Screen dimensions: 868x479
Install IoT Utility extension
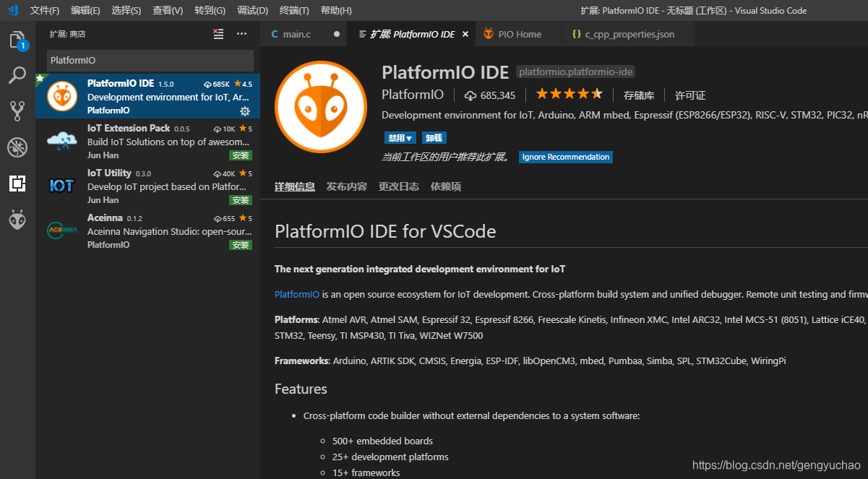[x=241, y=200]
